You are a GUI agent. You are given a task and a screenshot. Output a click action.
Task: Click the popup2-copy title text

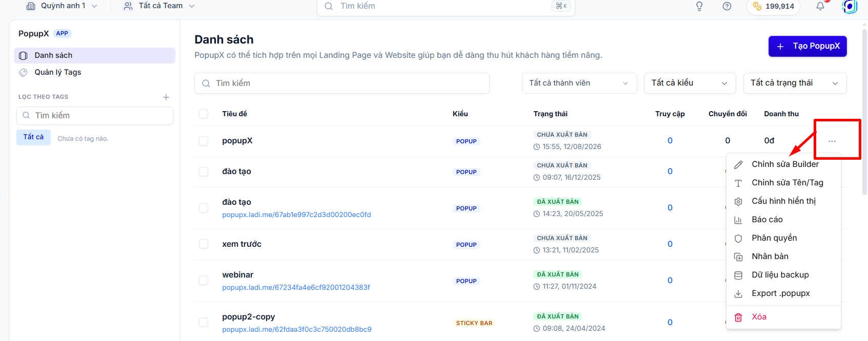click(x=249, y=317)
